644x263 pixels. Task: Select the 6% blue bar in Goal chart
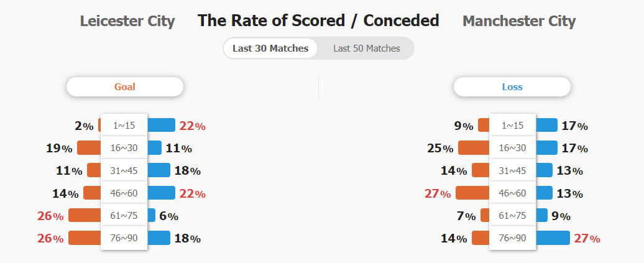(151, 215)
